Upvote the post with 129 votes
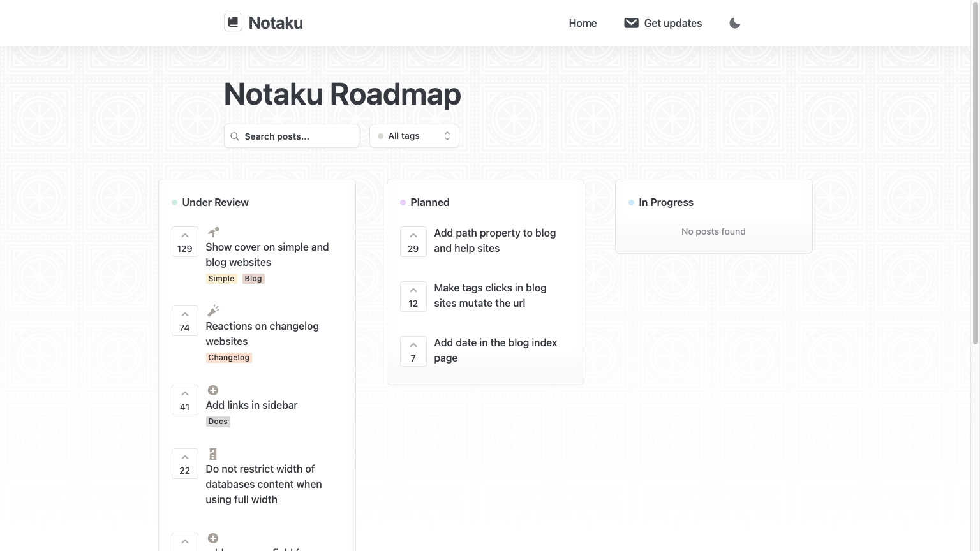 click(185, 242)
